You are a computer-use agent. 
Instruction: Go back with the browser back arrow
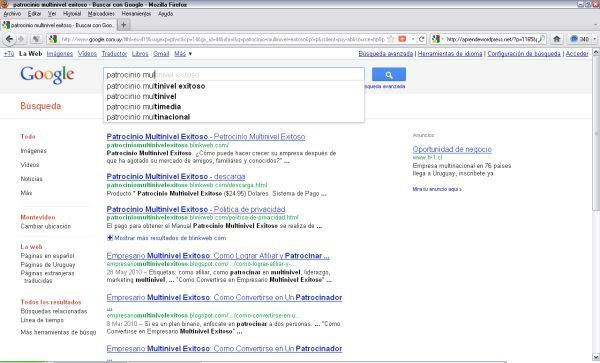(9, 39)
